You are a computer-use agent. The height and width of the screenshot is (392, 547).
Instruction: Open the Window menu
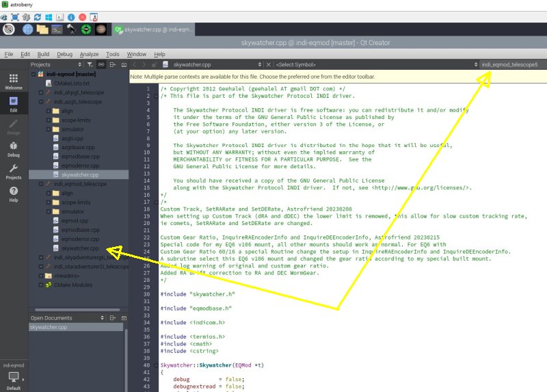coord(136,54)
